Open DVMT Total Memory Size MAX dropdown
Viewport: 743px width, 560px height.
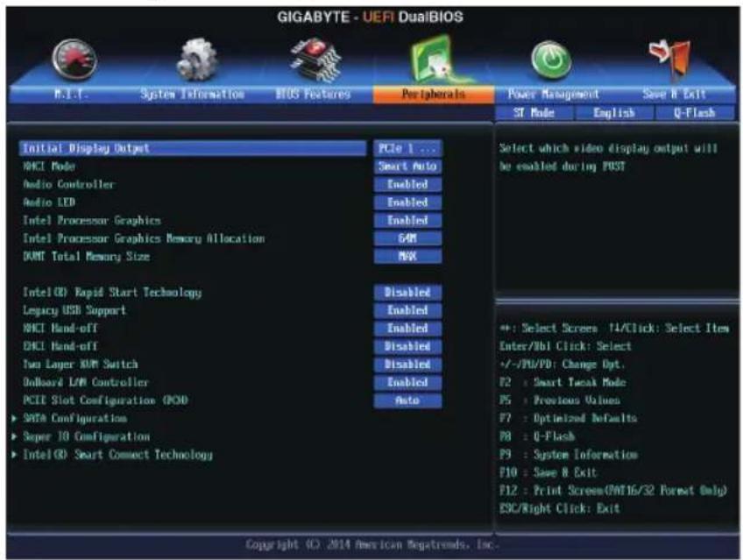pyautogui.click(x=407, y=256)
